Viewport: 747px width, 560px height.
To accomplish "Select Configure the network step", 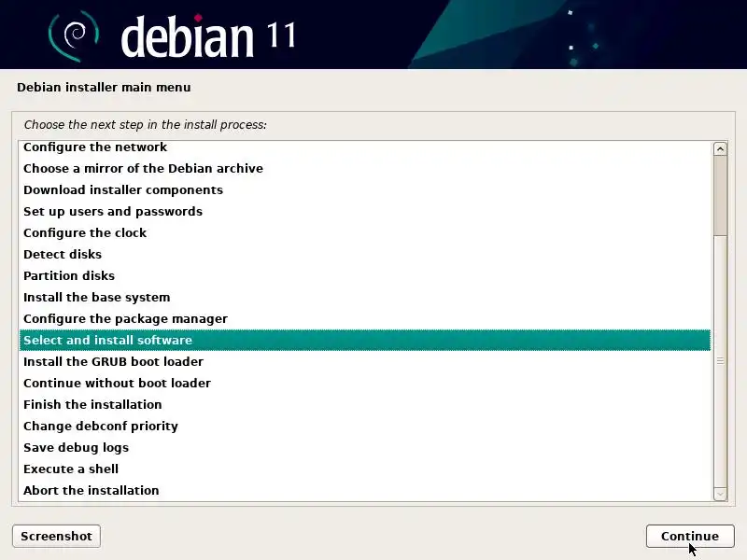I will coord(365,147).
